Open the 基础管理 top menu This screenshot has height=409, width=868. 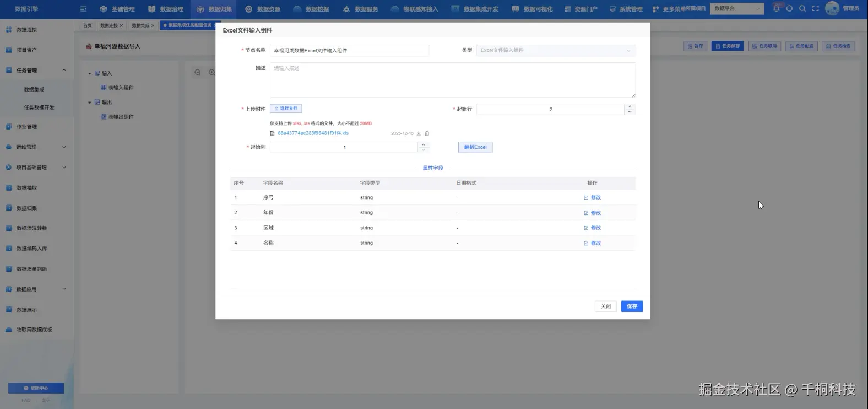point(117,9)
